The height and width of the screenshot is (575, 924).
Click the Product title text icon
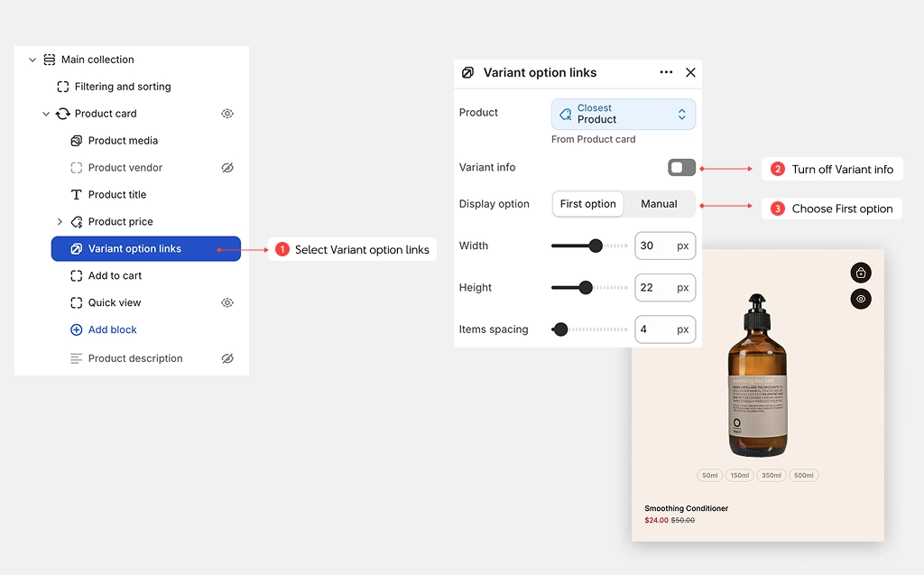point(76,195)
